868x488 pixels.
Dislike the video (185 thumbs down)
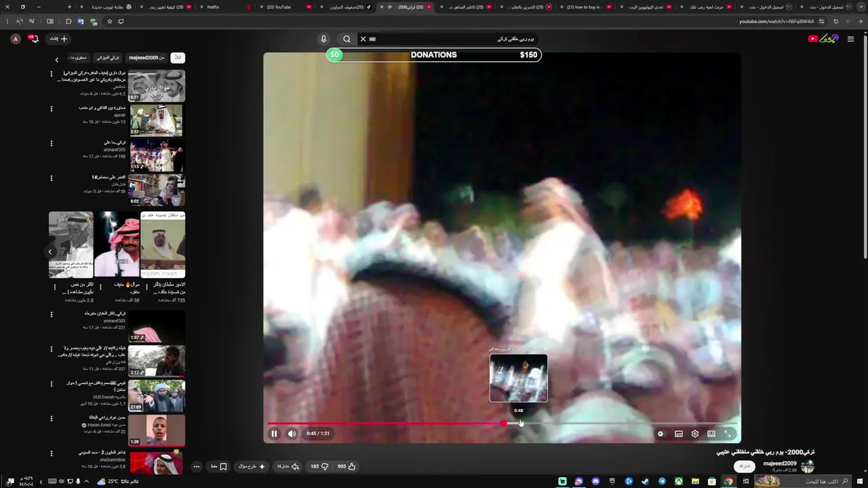319,466
